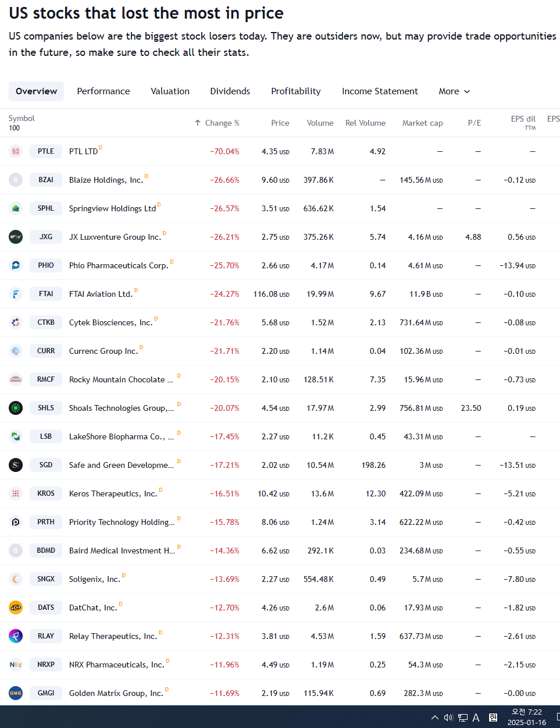This screenshot has height=728, width=560.
Task: Click the Phio Pharmaceuticals logo icon
Action: tap(16, 265)
